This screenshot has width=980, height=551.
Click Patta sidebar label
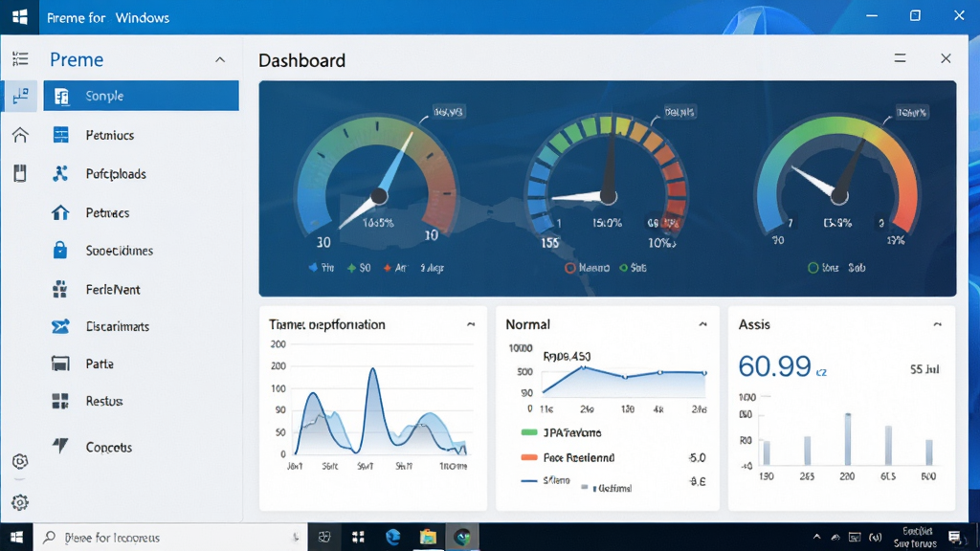tap(100, 364)
